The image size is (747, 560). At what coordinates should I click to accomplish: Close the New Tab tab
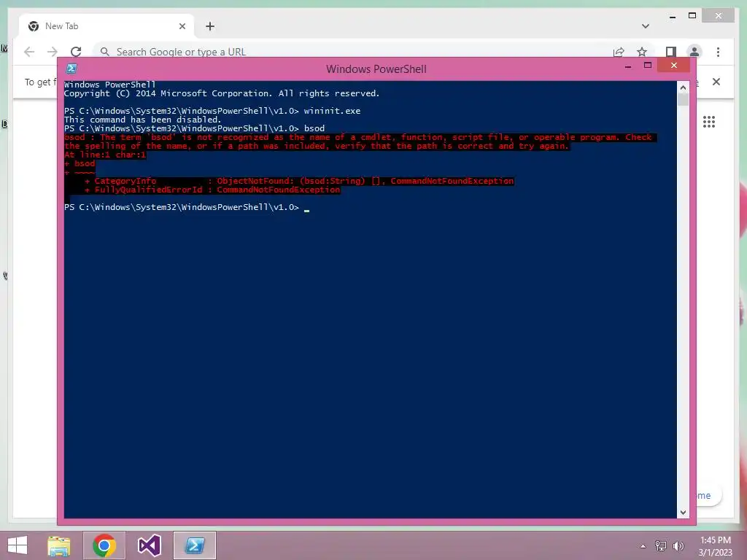182,26
